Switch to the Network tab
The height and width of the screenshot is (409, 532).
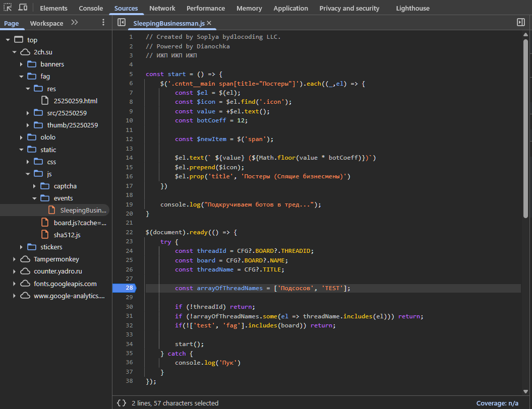162,8
